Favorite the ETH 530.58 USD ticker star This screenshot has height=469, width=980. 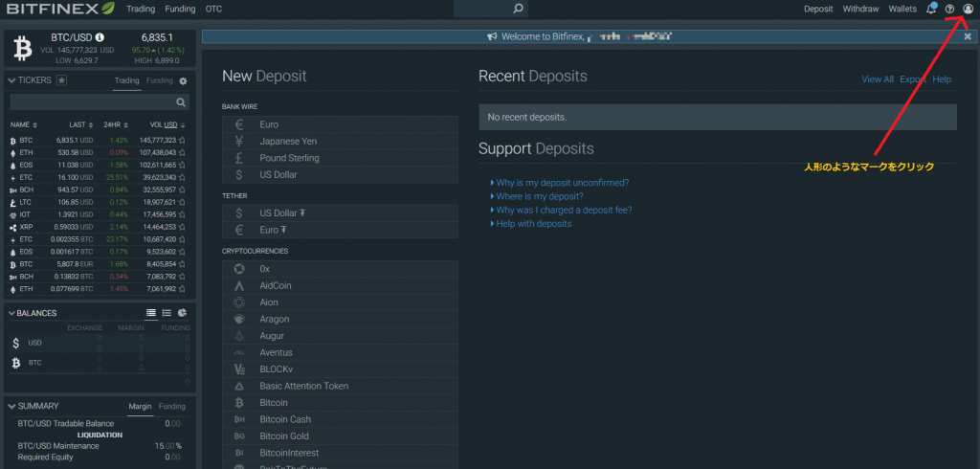click(182, 152)
